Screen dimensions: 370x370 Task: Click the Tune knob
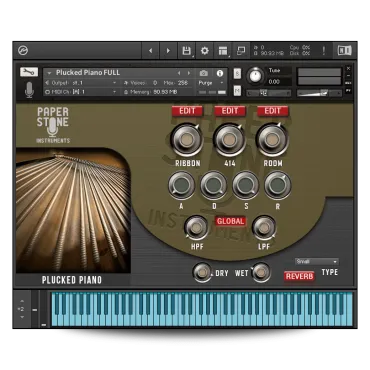pos(256,76)
